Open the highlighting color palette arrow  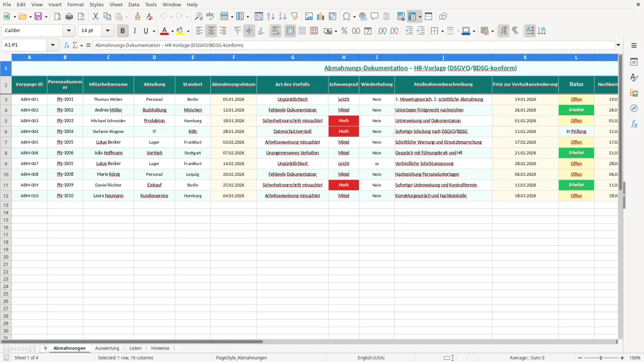pyautogui.click(x=188, y=31)
